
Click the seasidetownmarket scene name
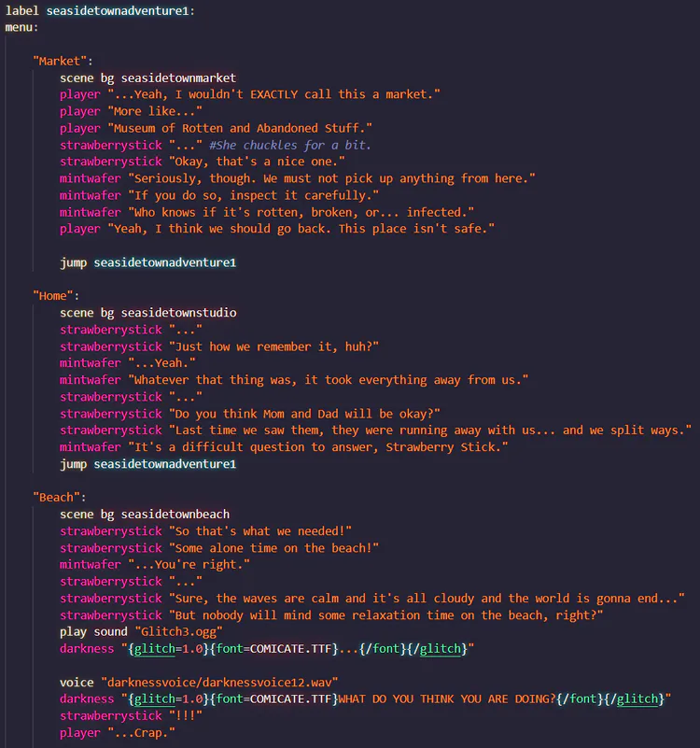pos(178,78)
